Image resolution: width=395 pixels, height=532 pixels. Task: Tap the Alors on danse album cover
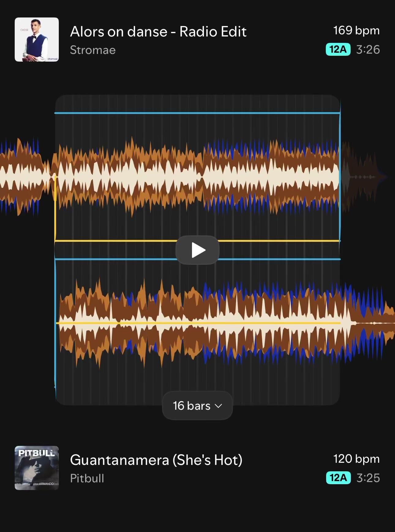click(37, 40)
